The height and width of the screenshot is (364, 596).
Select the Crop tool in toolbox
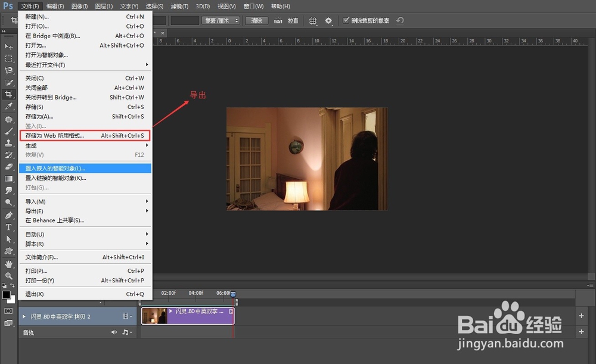pyautogui.click(x=8, y=94)
